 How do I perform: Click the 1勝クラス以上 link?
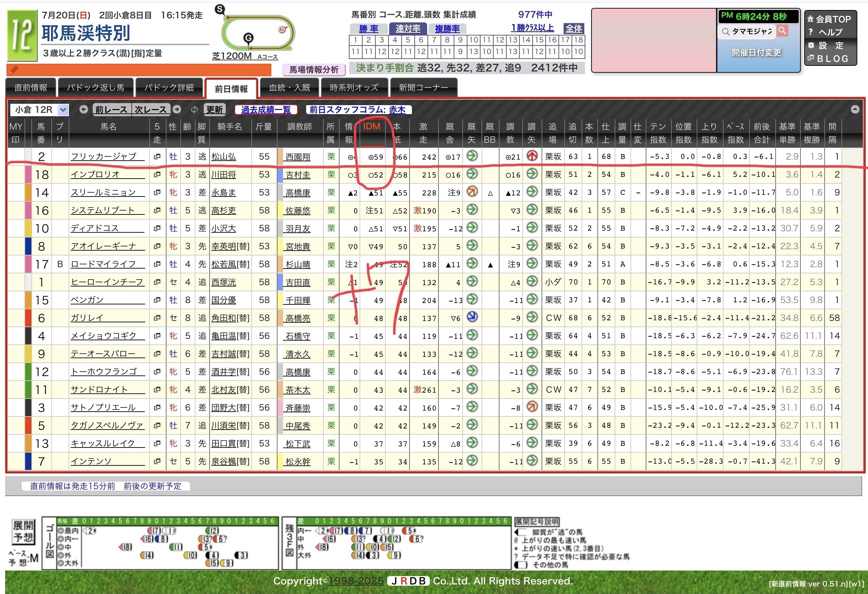tap(532, 28)
